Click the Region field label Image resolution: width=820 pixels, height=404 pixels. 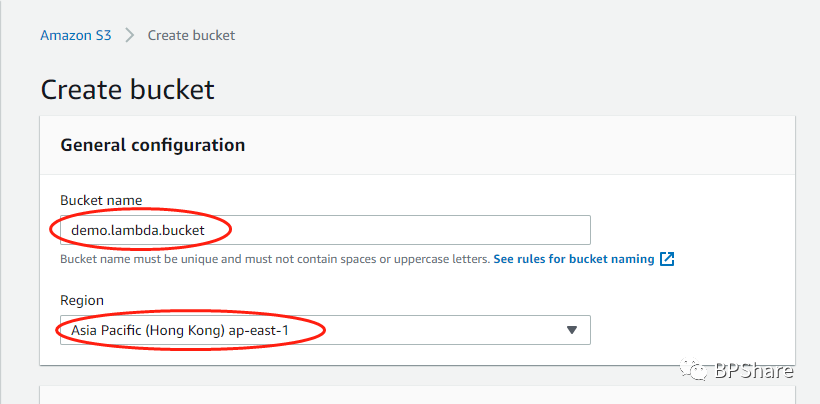coord(82,300)
